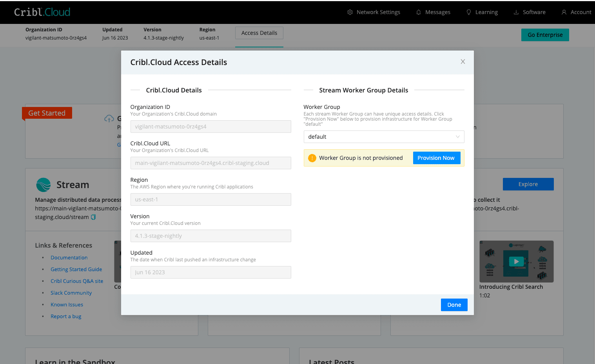The image size is (595, 364).
Task: Expand the Worker Group dropdown
Action: pos(383,137)
